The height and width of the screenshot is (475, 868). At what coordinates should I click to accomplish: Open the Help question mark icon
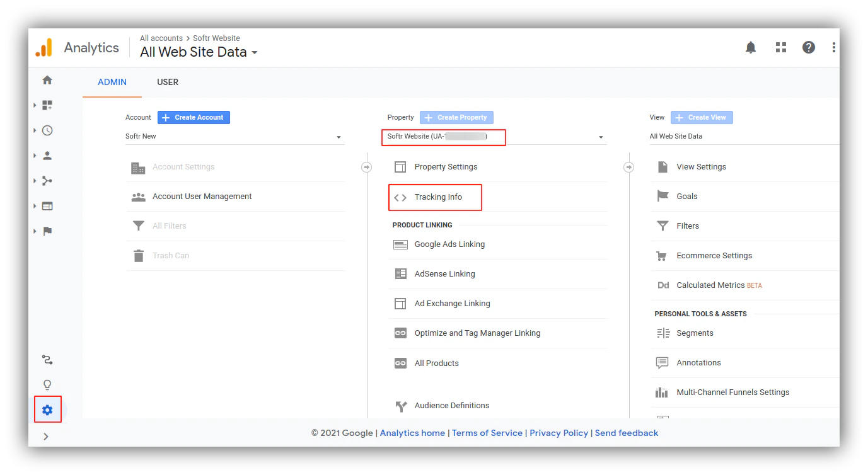point(809,47)
